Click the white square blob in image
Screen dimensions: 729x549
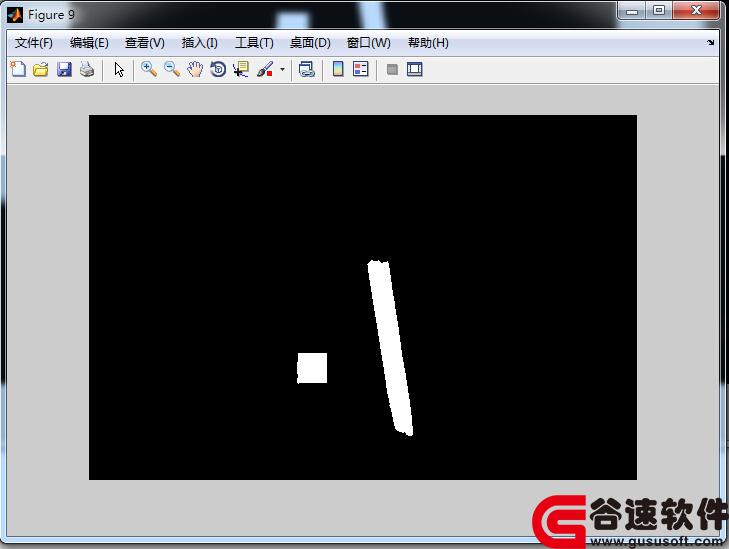coord(312,368)
